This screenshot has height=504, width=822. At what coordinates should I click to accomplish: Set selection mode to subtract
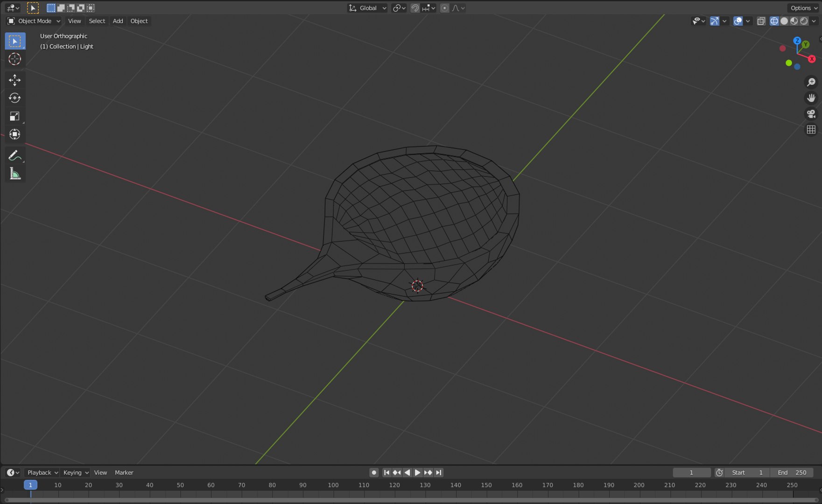pos(70,8)
